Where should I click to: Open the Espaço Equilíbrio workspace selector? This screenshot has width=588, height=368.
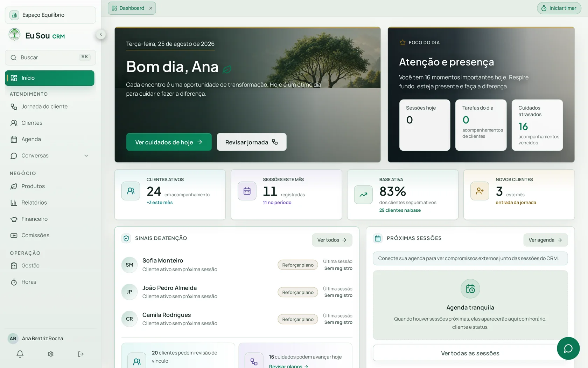[50, 15]
